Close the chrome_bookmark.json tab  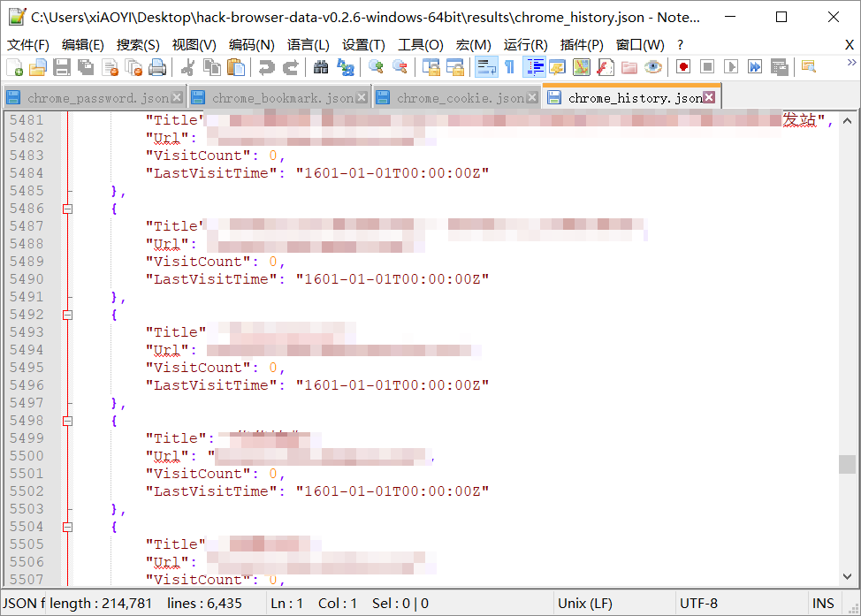pos(362,97)
